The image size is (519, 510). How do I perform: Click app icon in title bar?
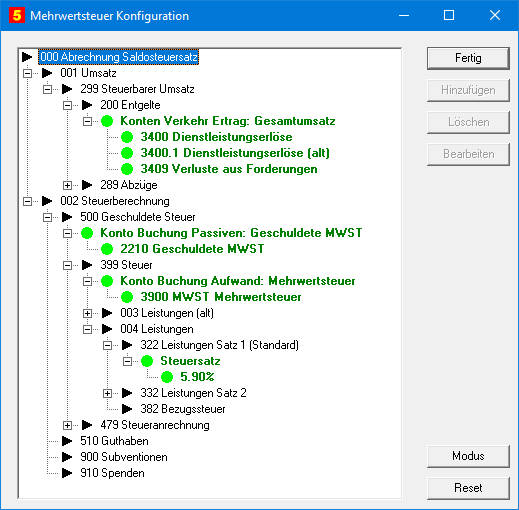coord(17,15)
